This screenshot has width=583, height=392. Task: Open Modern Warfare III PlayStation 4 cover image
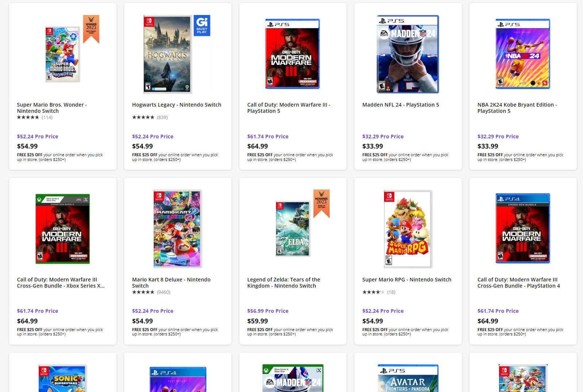(523, 229)
